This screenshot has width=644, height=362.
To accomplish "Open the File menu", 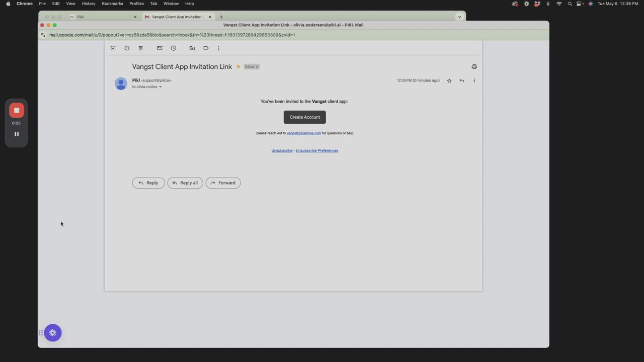I will coord(42,4).
